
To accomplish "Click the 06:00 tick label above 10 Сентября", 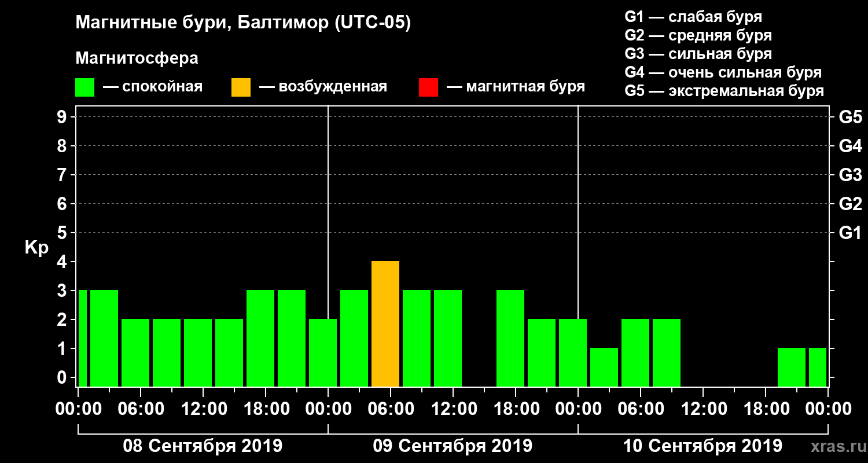I will (x=641, y=409).
